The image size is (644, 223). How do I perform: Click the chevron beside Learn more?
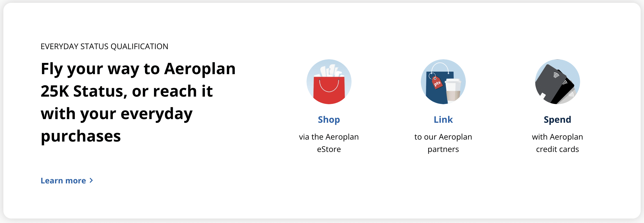click(91, 180)
